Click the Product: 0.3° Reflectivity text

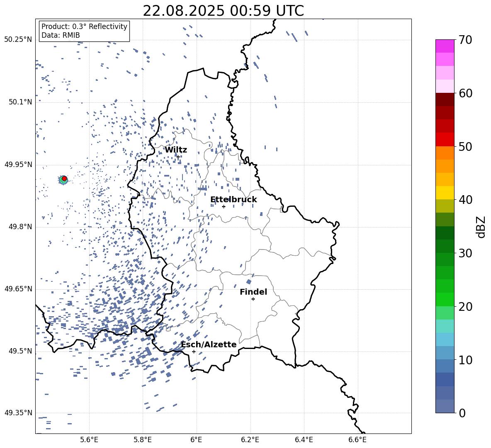pyautogui.click(x=84, y=26)
